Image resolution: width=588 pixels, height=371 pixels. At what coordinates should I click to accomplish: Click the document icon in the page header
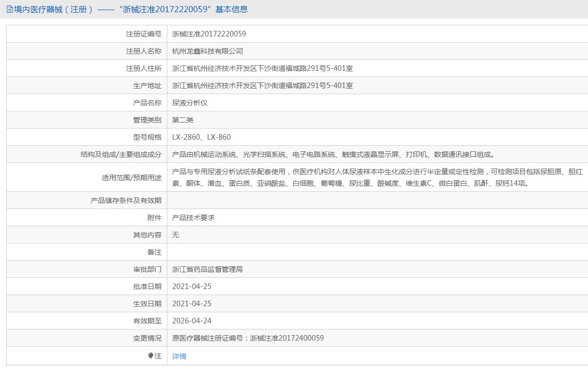point(10,9)
